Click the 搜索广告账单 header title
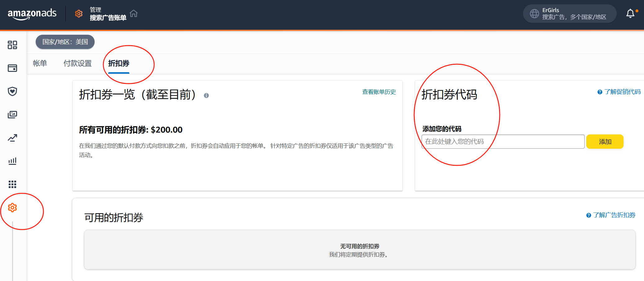644x281 pixels. pyautogui.click(x=108, y=18)
